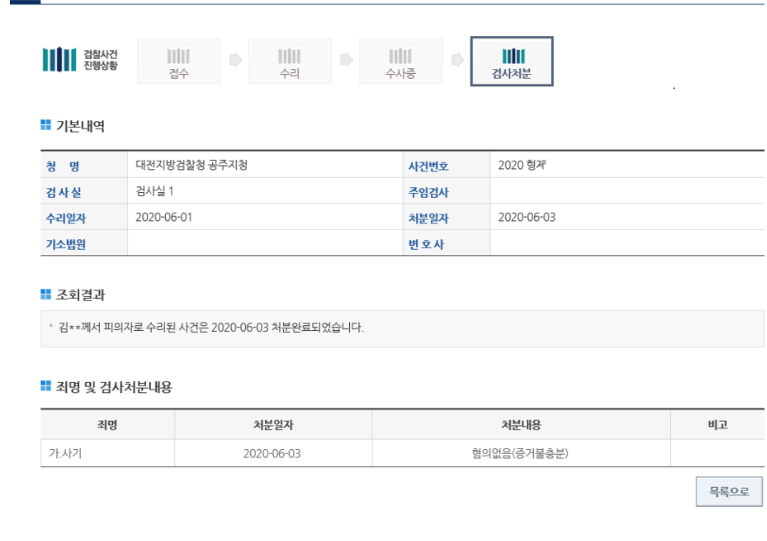This screenshot has width=767, height=541.
Task: Click the 검찰사건 진행상황 logo icon
Action: [x=59, y=60]
